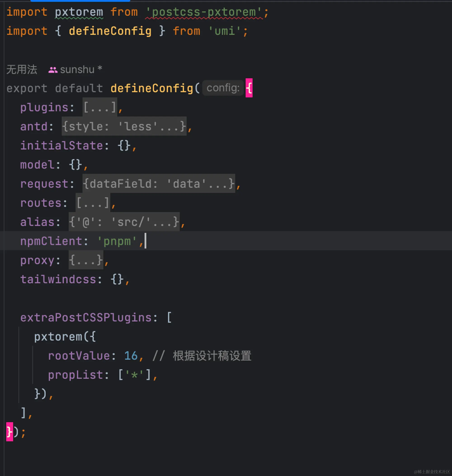The image size is (452, 476).
Task: Click the empty {} after initialState
Action: (124, 146)
